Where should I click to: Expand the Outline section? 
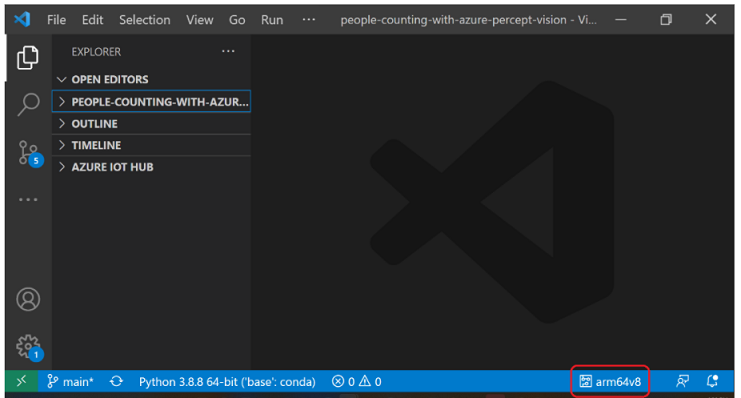point(151,124)
